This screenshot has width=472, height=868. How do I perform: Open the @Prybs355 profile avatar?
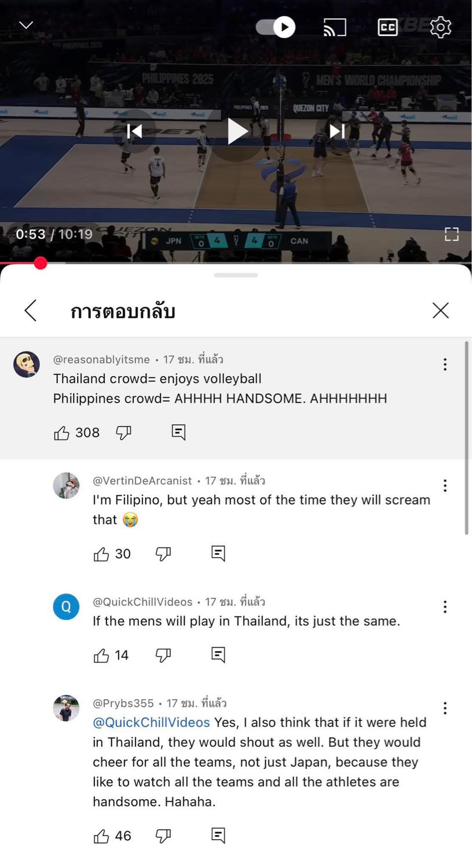click(x=66, y=708)
